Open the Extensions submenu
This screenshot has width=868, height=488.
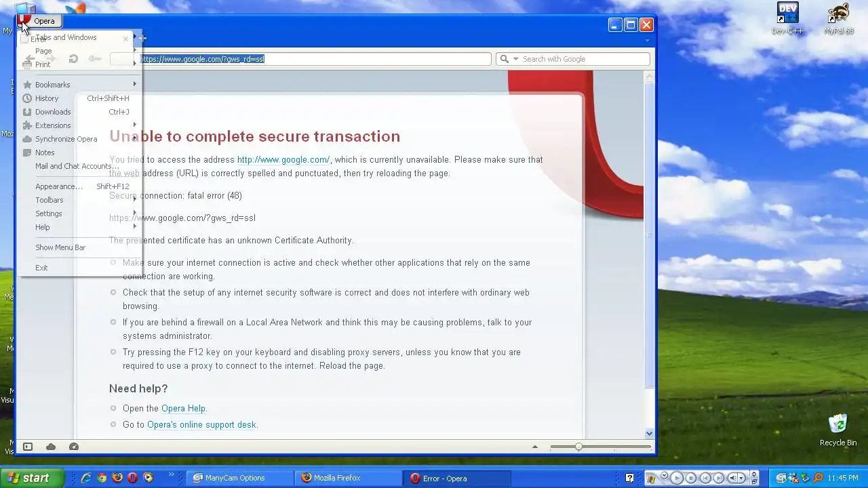[79, 125]
